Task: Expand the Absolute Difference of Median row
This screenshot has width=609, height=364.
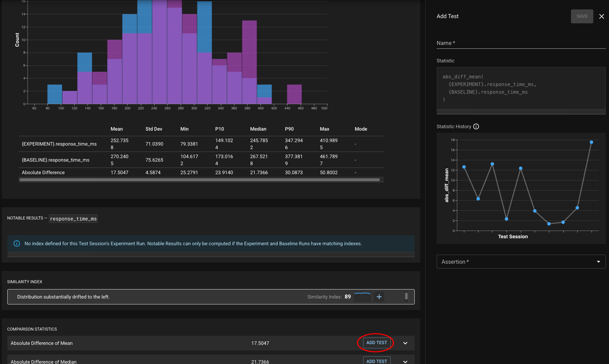Action: 405,362
